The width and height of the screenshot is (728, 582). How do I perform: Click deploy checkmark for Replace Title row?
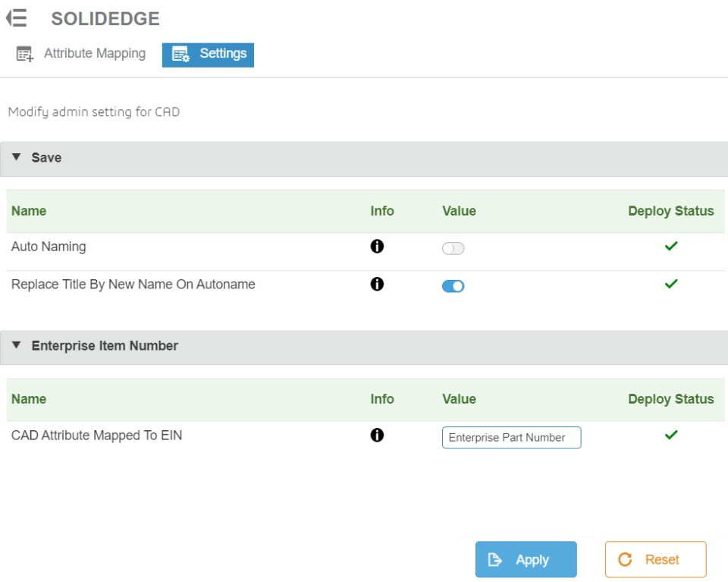pos(670,284)
